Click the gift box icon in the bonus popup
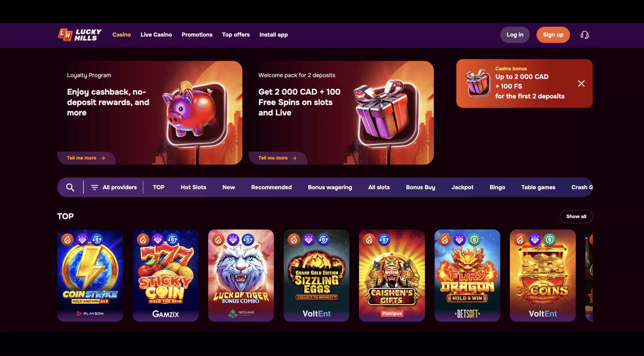This screenshot has height=356, width=644. 478,83
